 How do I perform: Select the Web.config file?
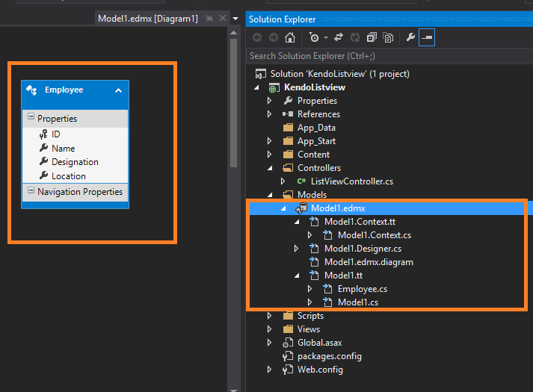coord(320,370)
